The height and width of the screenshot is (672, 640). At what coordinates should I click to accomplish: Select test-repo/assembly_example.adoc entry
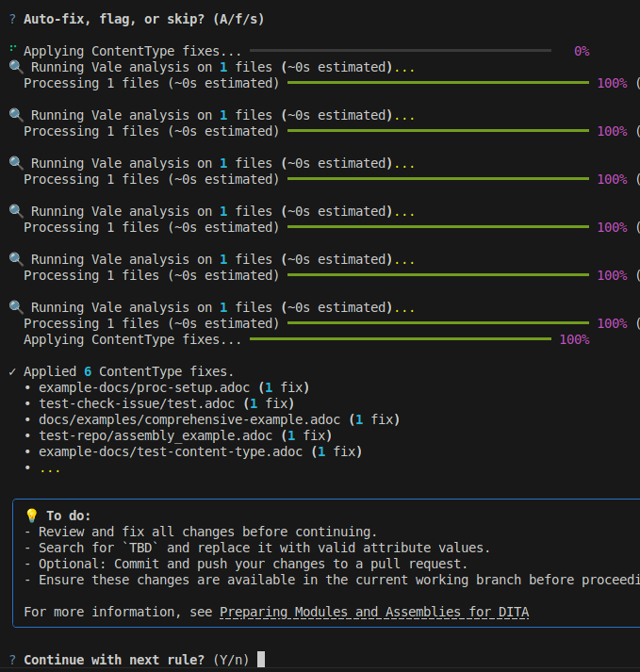point(185,435)
